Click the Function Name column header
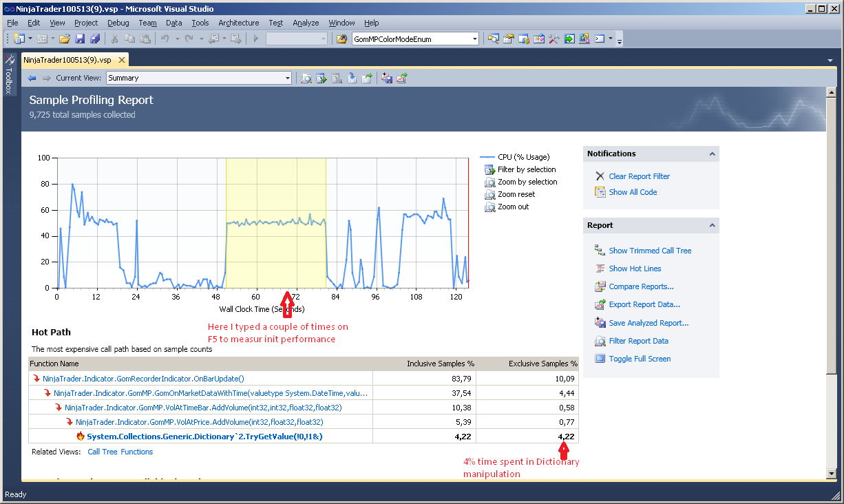The width and height of the screenshot is (844, 504). (x=200, y=364)
